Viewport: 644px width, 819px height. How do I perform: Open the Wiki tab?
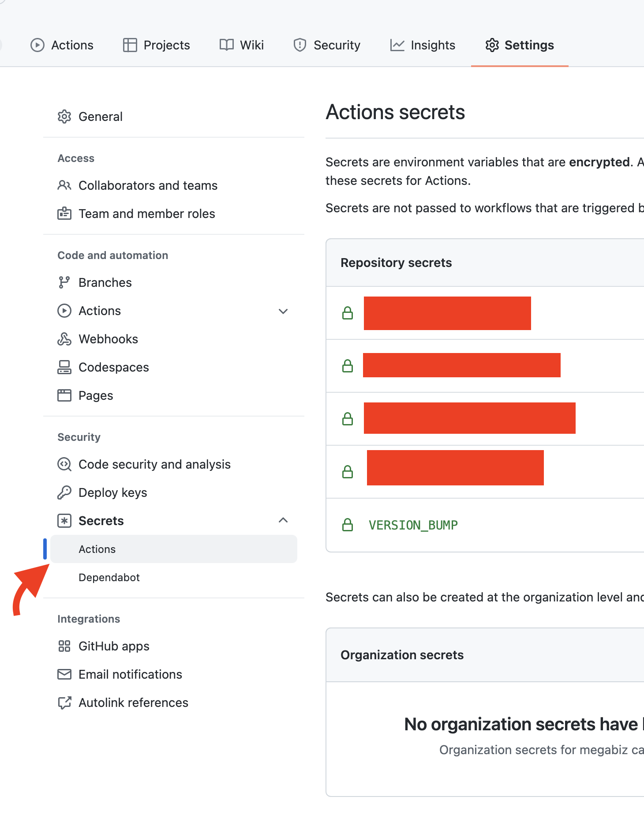242,45
